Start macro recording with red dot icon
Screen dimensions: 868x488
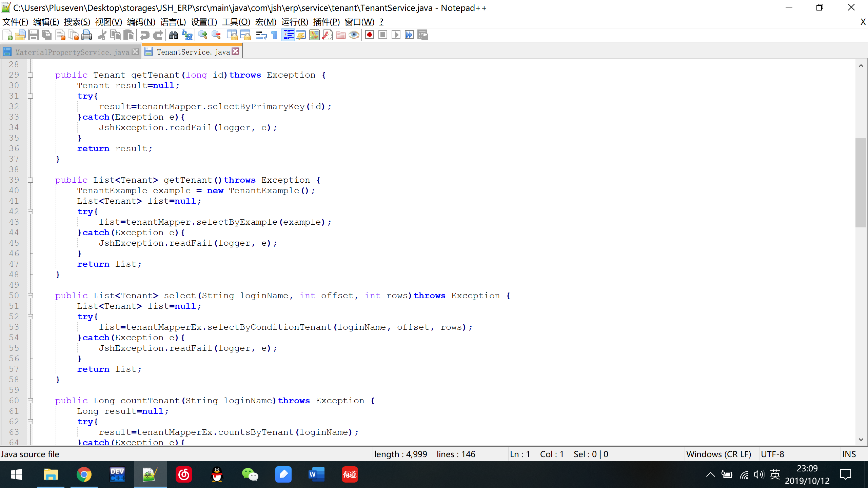tap(370, 35)
